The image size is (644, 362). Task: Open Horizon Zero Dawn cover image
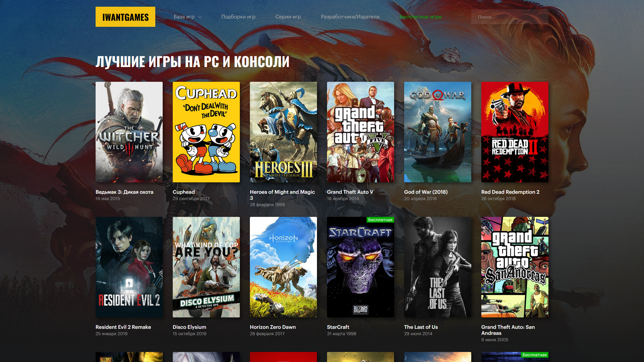[283, 267]
